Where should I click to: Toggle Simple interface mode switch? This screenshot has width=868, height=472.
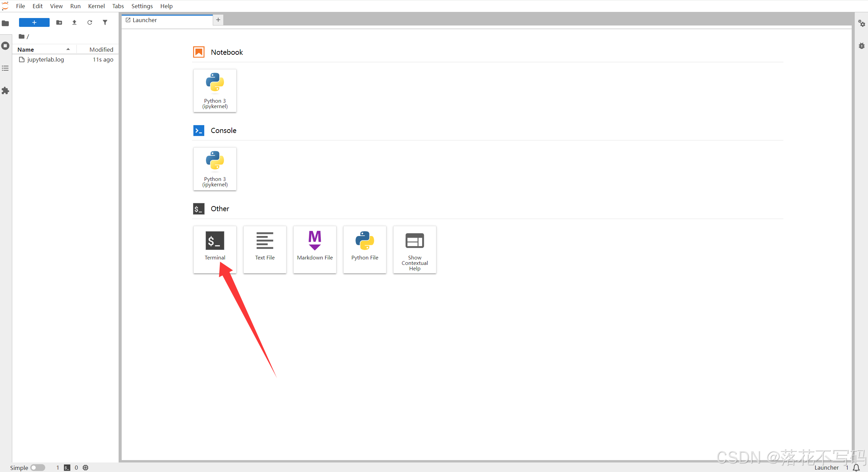pyautogui.click(x=38, y=468)
